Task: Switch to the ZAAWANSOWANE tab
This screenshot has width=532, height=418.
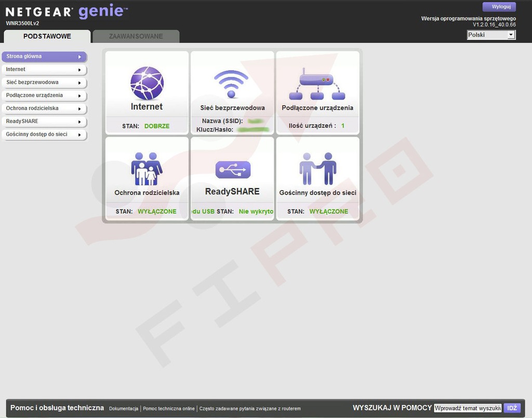Action: (136, 36)
